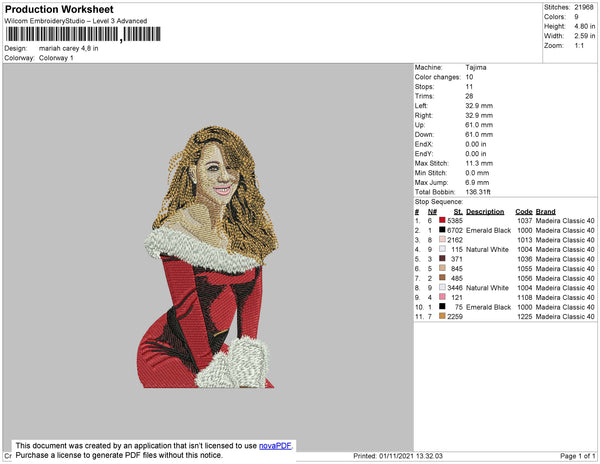Click the Right value 32.9 mm
Screen dimensions: 600x464
coord(479,115)
